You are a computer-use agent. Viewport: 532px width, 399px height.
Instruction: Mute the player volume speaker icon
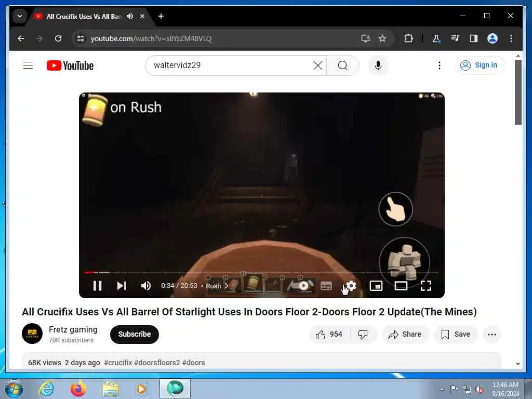click(146, 286)
